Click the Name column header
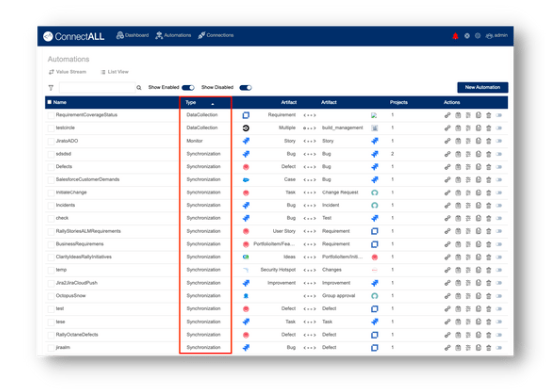This screenshot has height=391, width=549. point(60,102)
